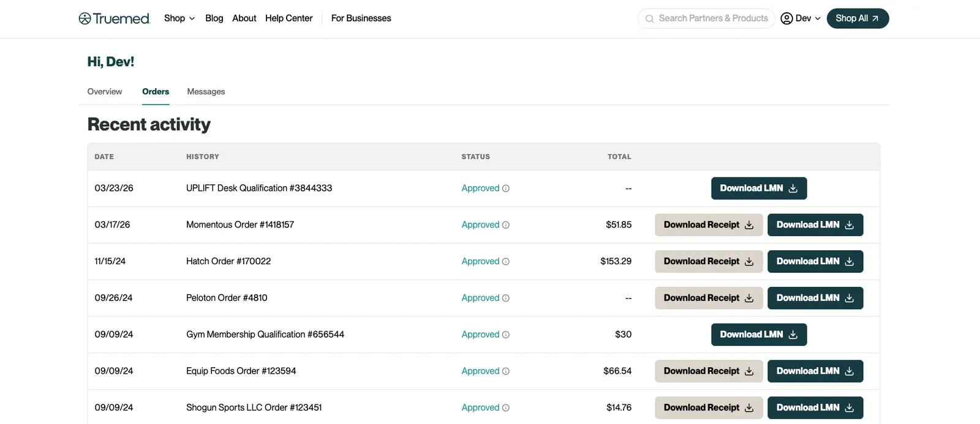Click text 'Momentous Order #1418157'
Screen dimensions: 980x424
point(240,225)
